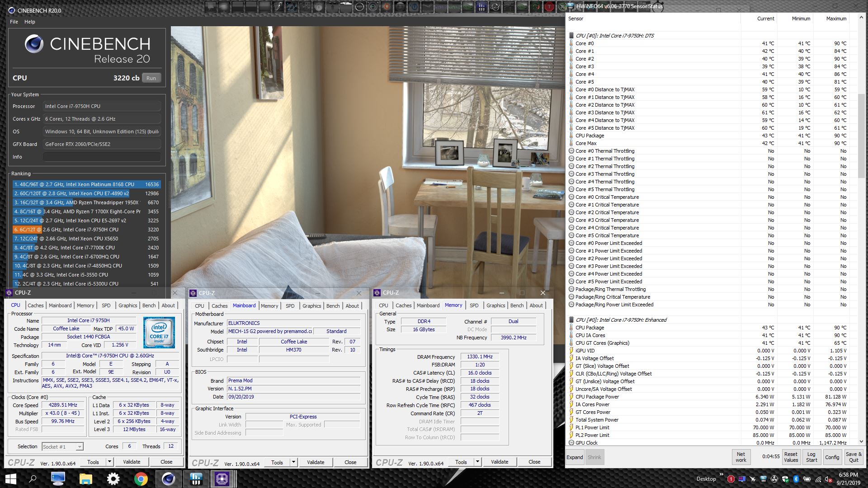Click Validate in middle CPU-Z window
The height and width of the screenshot is (488, 868).
[x=316, y=462]
